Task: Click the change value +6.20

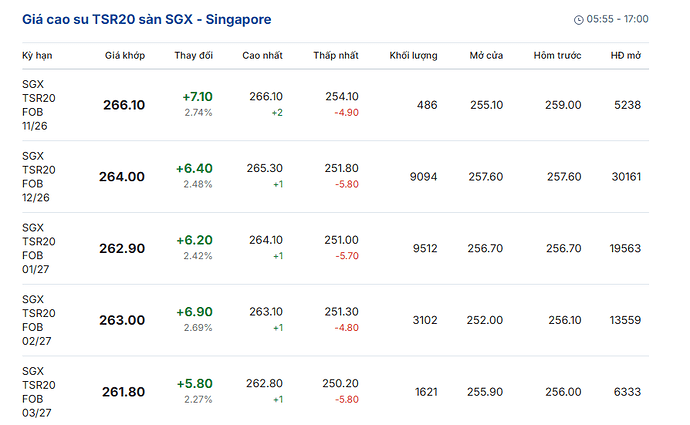Action: (195, 240)
